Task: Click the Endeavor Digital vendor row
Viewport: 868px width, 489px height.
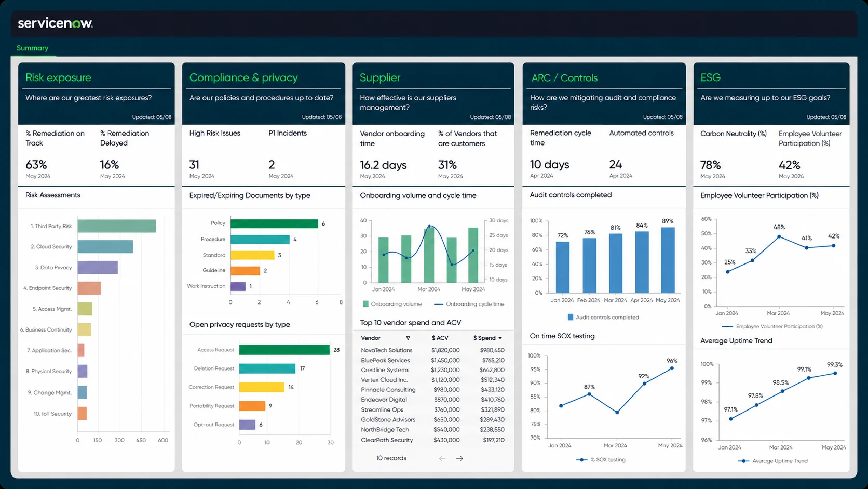Action: coord(432,400)
